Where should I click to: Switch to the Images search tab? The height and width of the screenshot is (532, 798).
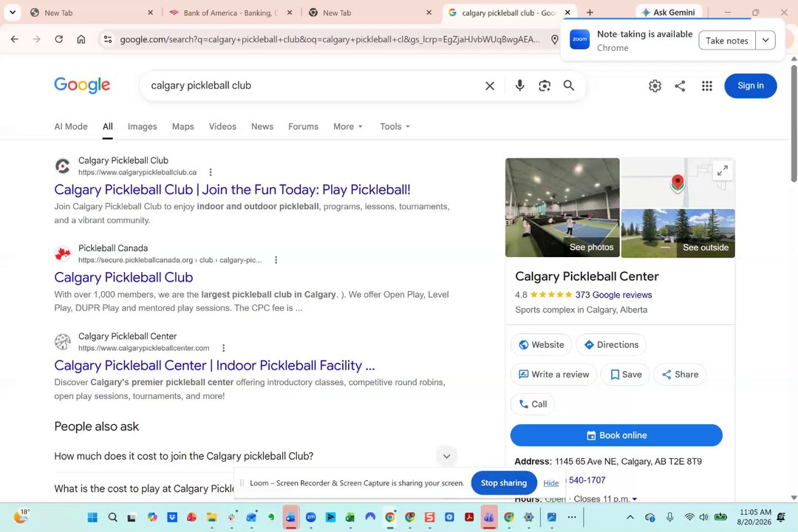(143, 126)
